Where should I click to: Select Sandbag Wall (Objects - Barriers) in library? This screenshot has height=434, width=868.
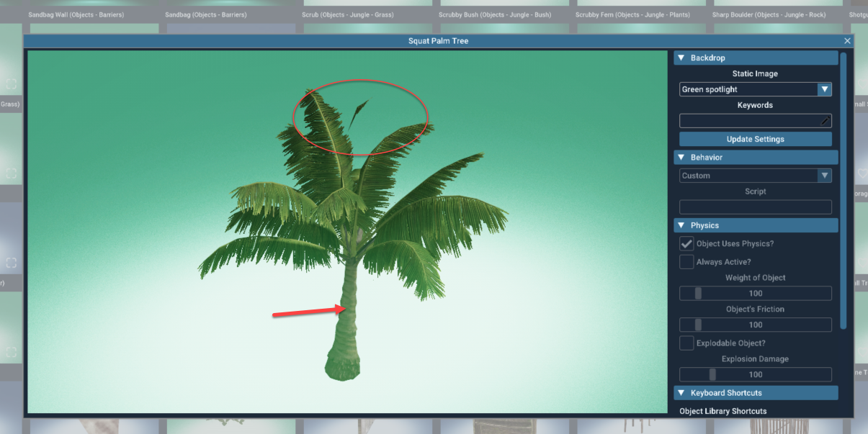[x=76, y=14]
